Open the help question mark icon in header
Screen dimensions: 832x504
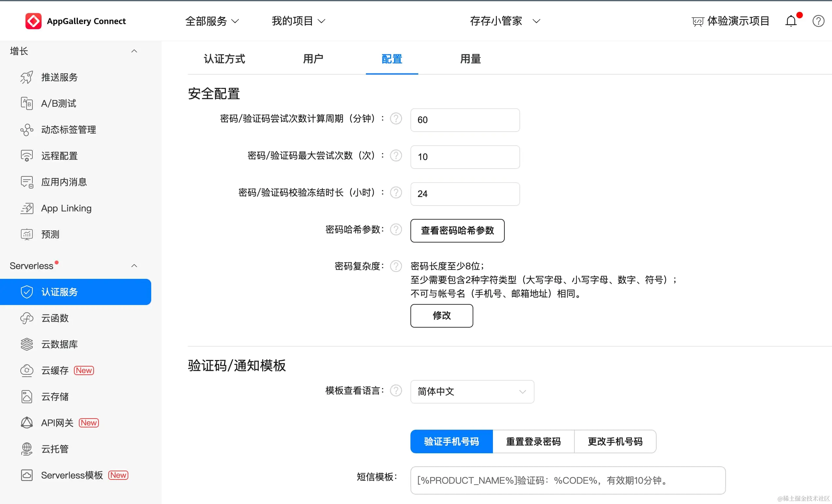818,21
